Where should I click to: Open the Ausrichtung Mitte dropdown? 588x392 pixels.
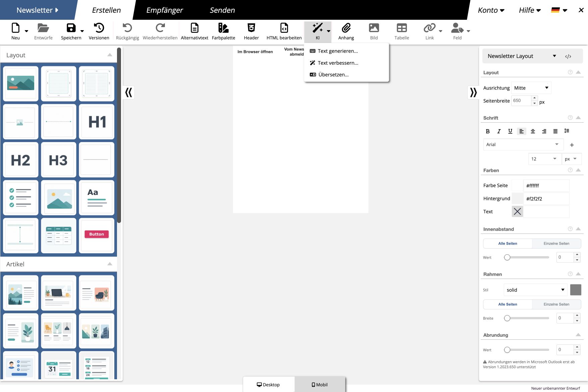tap(531, 88)
